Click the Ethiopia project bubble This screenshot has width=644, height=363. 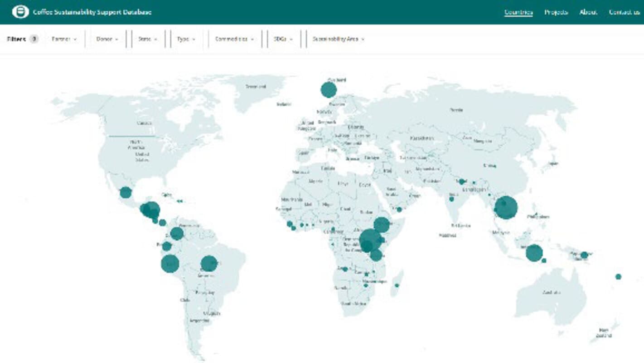tap(382, 225)
